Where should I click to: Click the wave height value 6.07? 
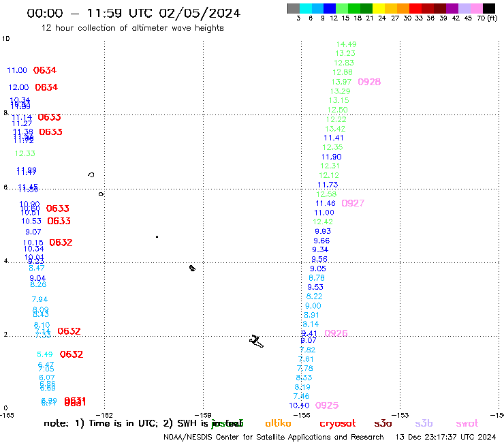click(x=47, y=378)
